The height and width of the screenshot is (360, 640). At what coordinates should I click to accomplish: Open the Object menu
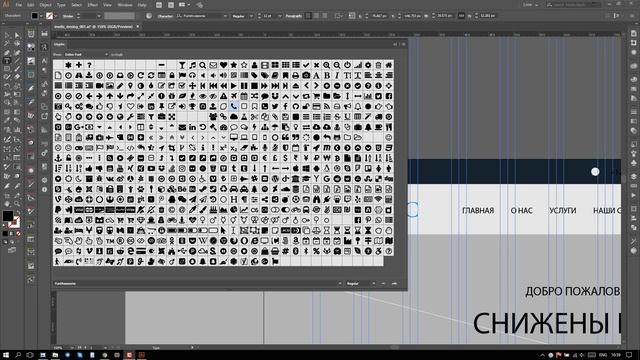[45, 5]
